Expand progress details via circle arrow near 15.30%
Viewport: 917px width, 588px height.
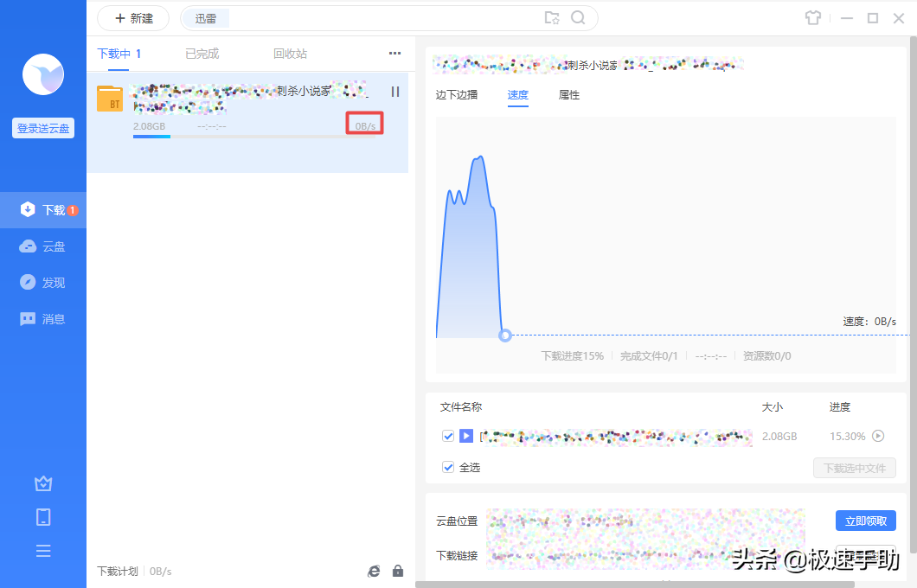(879, 436)
